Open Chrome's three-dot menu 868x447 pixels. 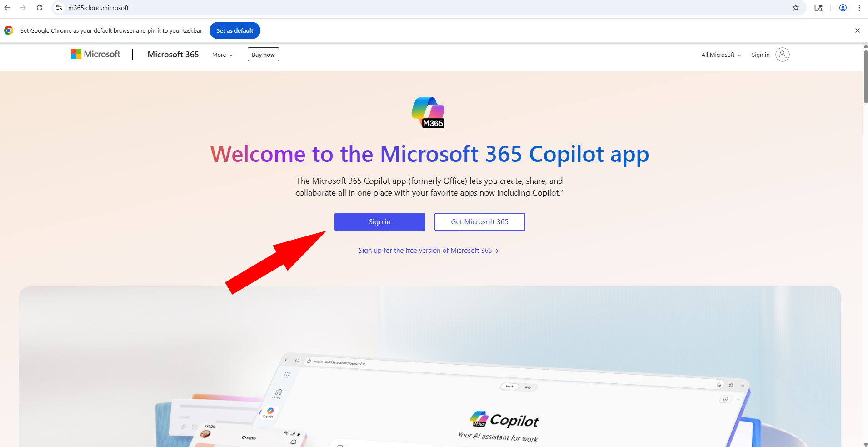pos(859,8)
